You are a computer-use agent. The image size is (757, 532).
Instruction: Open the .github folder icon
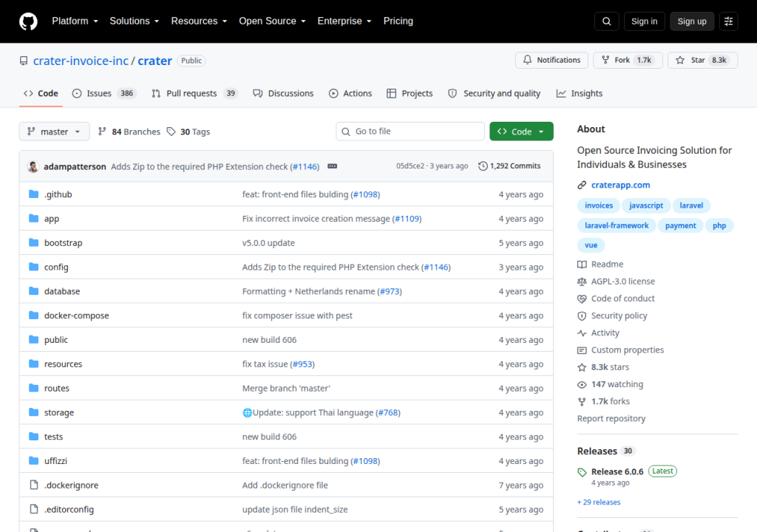[x=33, y=194]
